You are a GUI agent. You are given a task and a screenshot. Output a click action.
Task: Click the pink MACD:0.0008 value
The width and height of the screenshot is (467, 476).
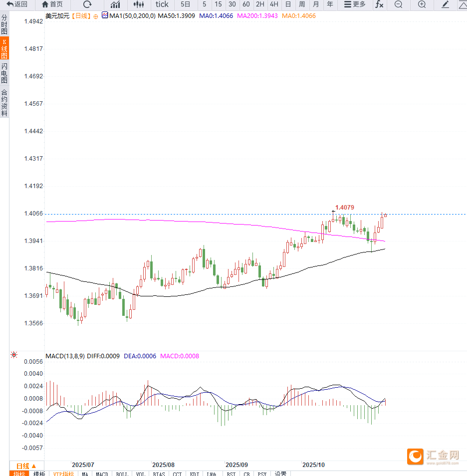point(180,356)
